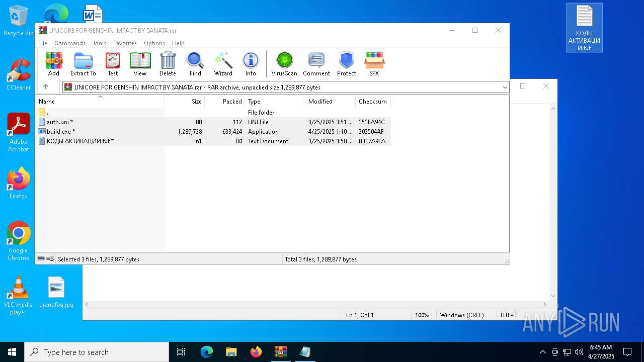
Task: Open VLC media player desktop shortcut
Action: [x=19, y=295]
